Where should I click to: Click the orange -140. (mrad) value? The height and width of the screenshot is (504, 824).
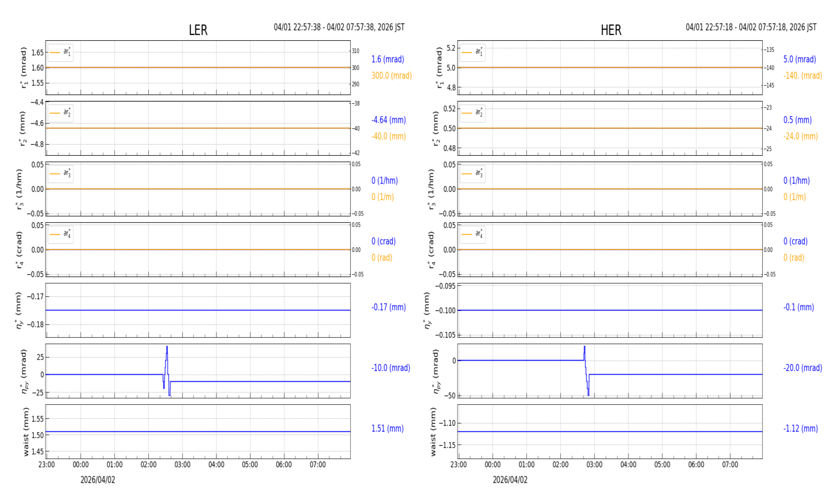(x=802, y=75)
